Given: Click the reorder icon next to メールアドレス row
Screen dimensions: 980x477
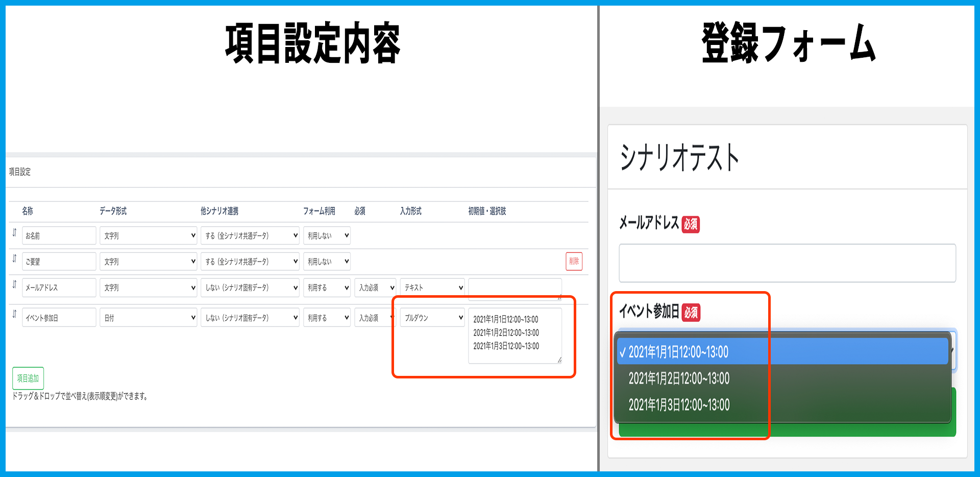Looking at the screenshot, I should click(14, 285).
